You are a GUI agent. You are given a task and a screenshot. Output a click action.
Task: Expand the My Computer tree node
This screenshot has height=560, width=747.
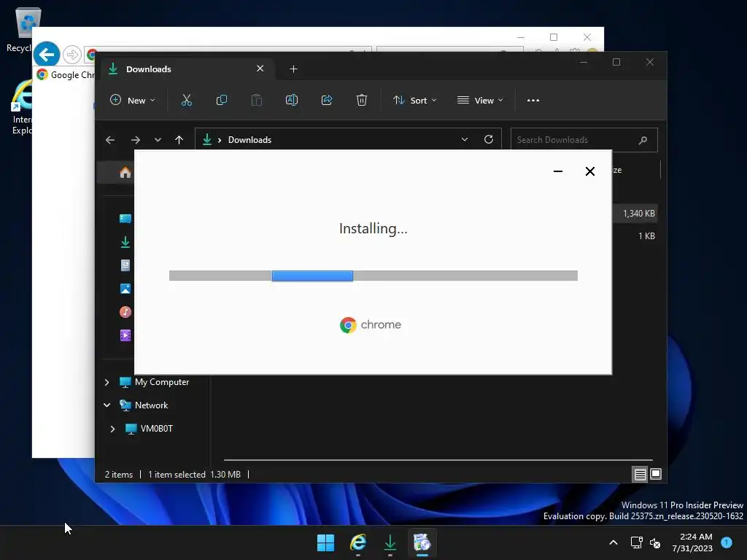point(107,382)
